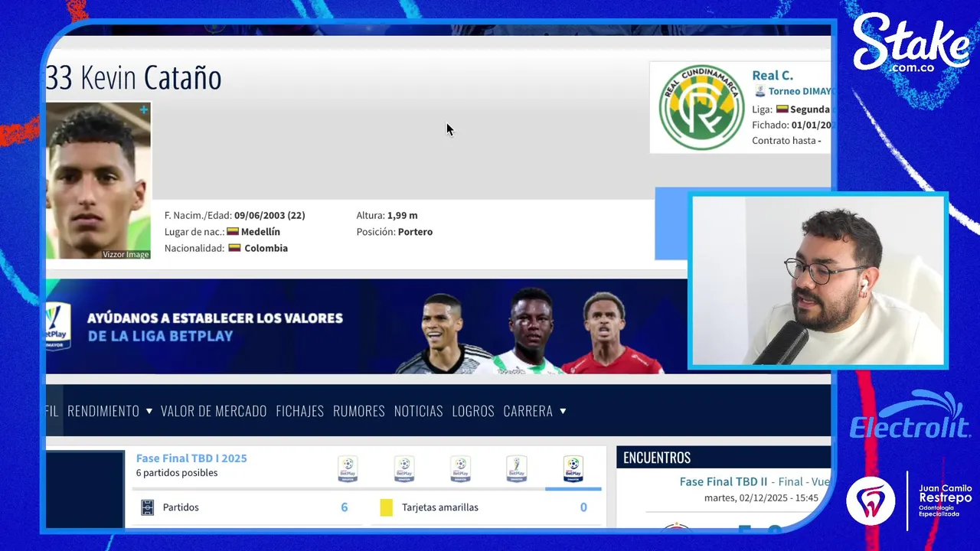This screenshot has width=980, height=551.
Task: Click the 'Tarjetas amarillas' label
Action: [440, 507]
